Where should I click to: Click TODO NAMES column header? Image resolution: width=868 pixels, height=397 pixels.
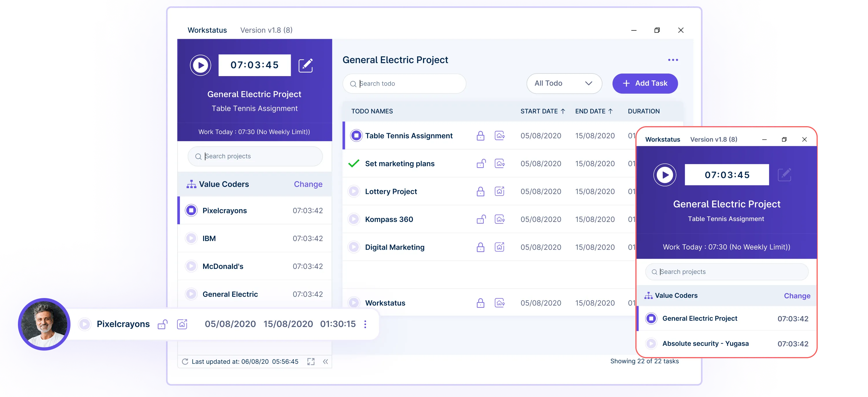pyautogui.click(x=372, y=111)
